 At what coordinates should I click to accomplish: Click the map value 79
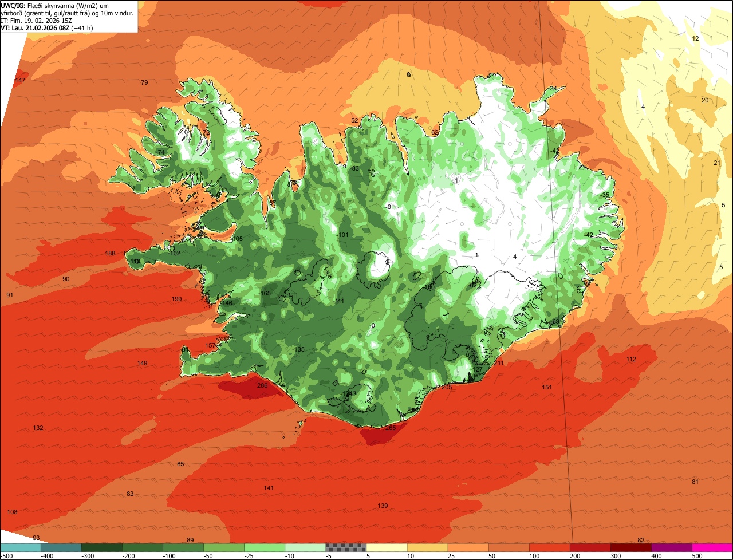coord(144,82)
